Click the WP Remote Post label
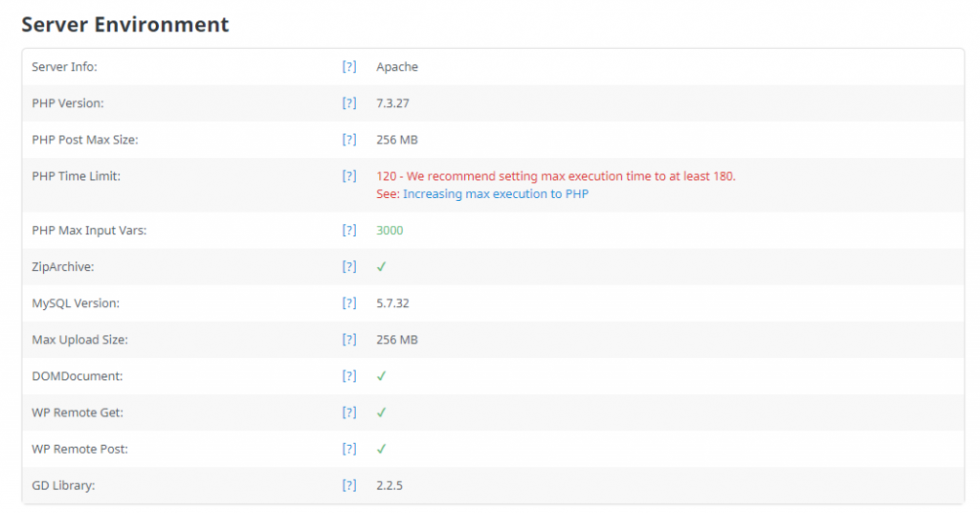The height and width of the screenshot is (513, 980). coord(80,449)
